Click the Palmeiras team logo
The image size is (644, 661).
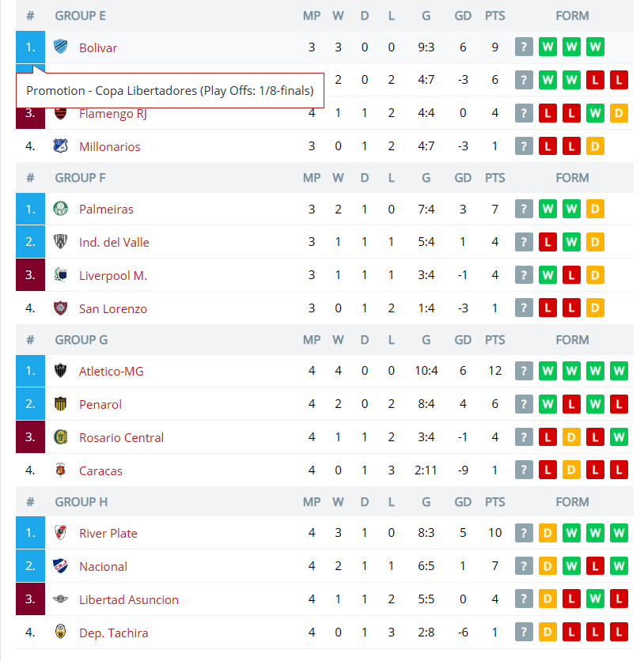61,209
